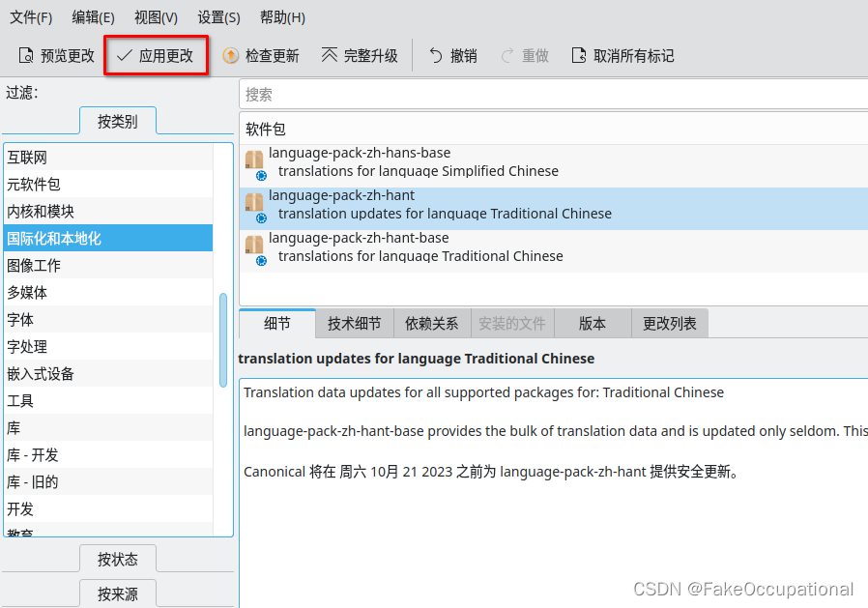The width and height of the screenshot is (868, 608).
Task: Select the 库 - 开发 category
Action: (108, 454)
